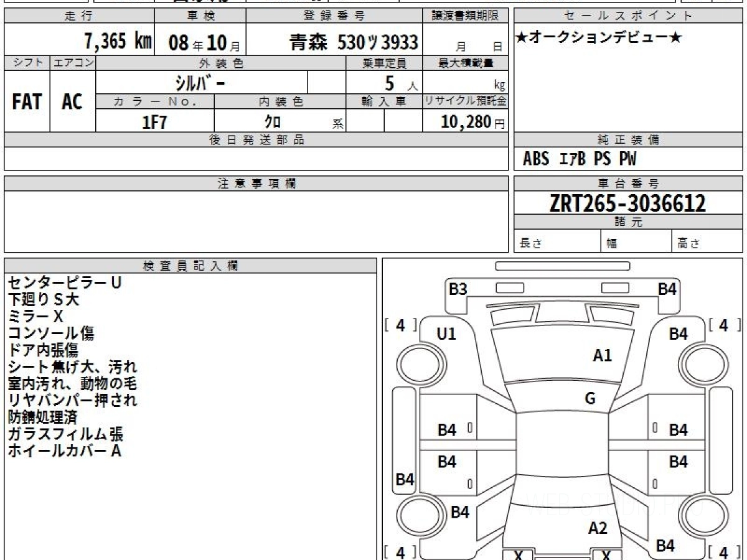Image resolution: width=747 pixels, height=560 pixels.
Task: Select the センターピラー U note
Action: [65, 282]
